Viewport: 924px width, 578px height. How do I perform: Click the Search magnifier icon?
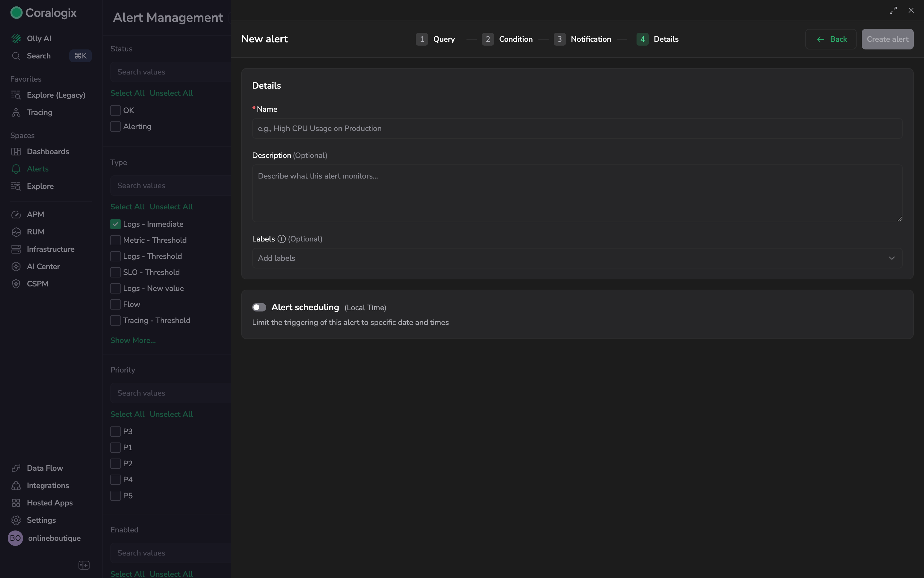point(16,56)
